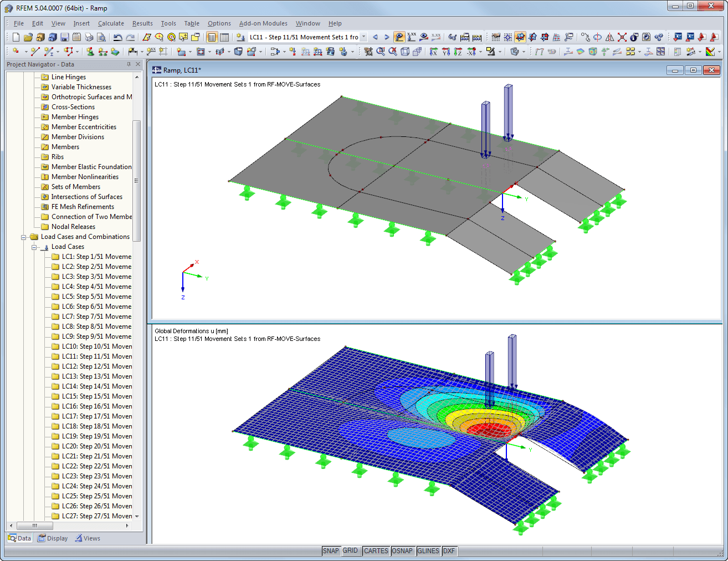The width and height of the screenshot is (728, 561).
Task: Toggle SNAP mode in the status bar
Action: 331,550
